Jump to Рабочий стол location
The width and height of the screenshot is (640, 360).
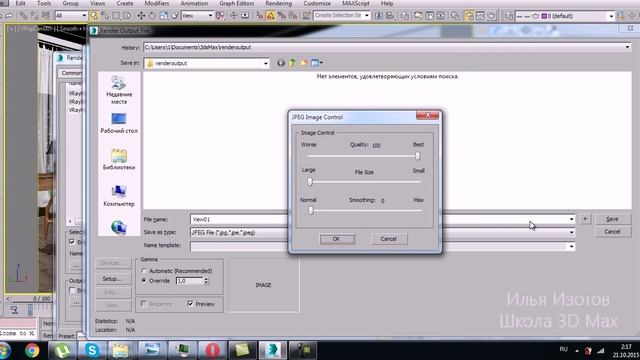pos(119,123)
